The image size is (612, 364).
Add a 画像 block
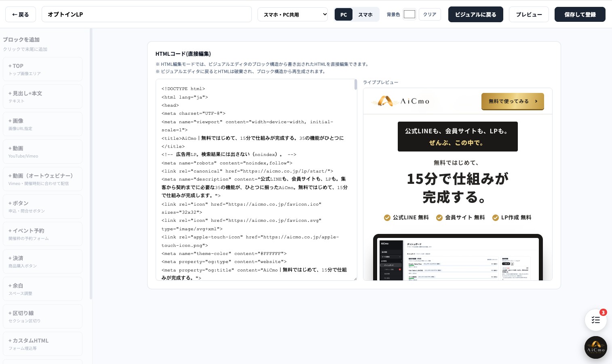42,124
